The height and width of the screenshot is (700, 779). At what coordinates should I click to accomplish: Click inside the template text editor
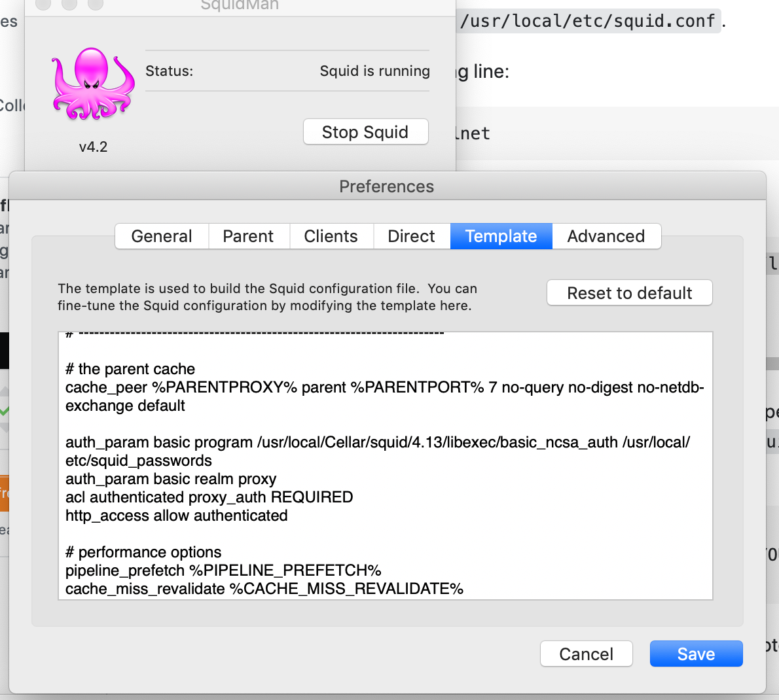click(386, 466)
